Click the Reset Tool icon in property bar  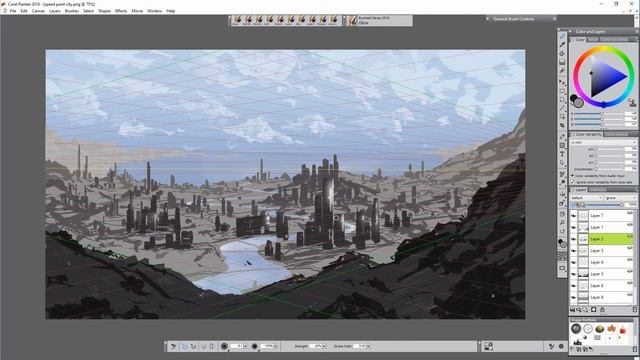coord(173,346)
